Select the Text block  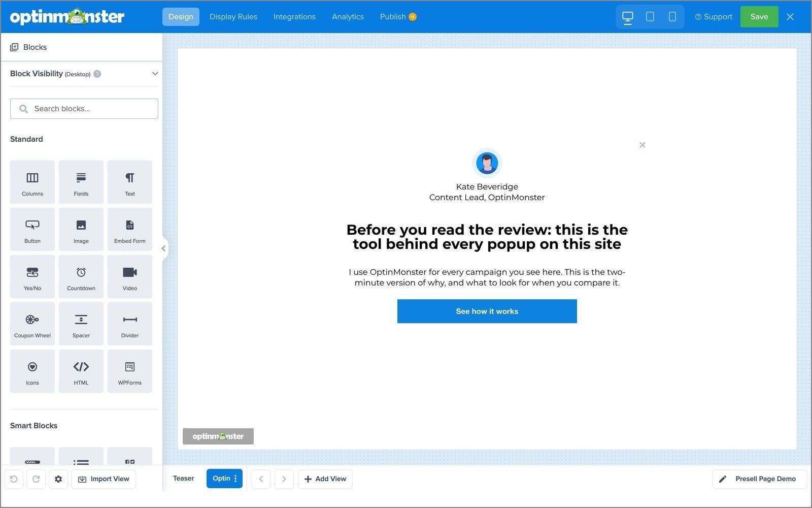[x=130, y=182]
